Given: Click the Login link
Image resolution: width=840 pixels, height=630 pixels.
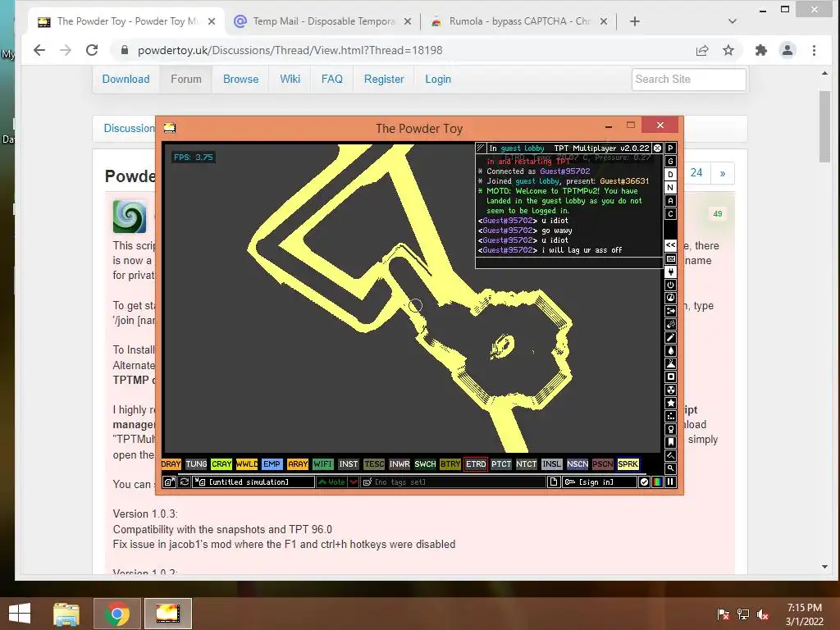Looking at the screenshot, I should [438, 80].
